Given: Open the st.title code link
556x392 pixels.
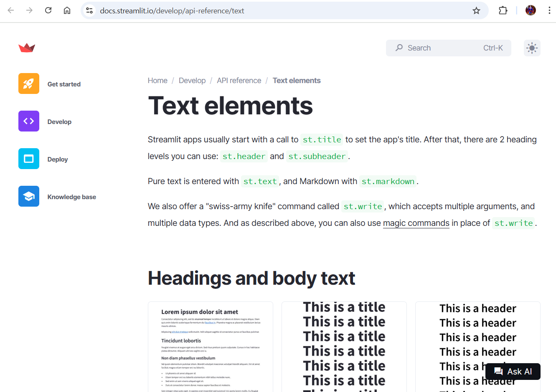Looking at the screenshot, I should point(322,139).
